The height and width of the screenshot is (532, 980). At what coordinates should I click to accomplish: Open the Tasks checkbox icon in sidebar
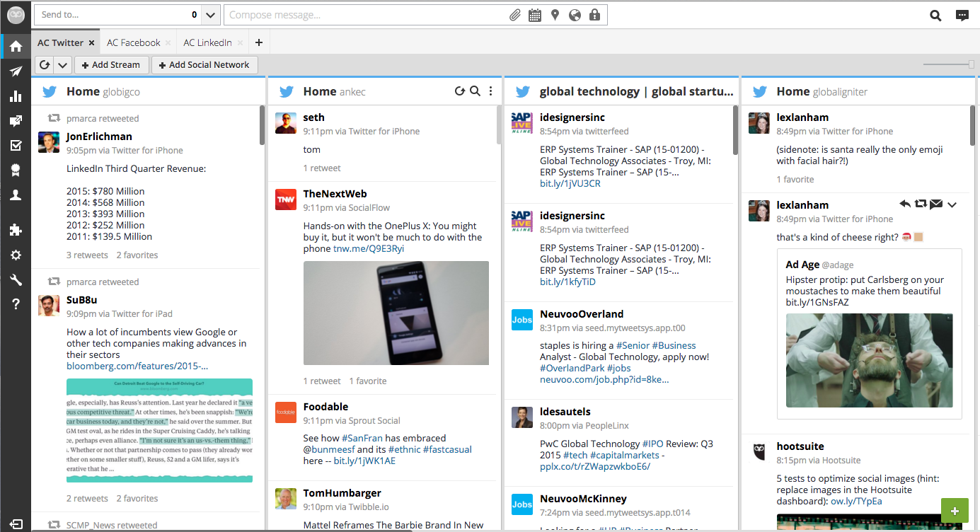pyautogui.click(x=16, y=146)
